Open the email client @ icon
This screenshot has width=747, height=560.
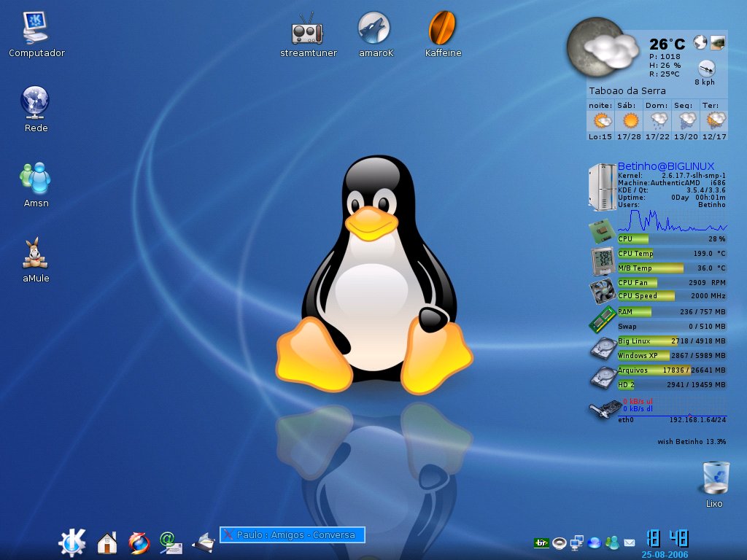coord(171,542)
